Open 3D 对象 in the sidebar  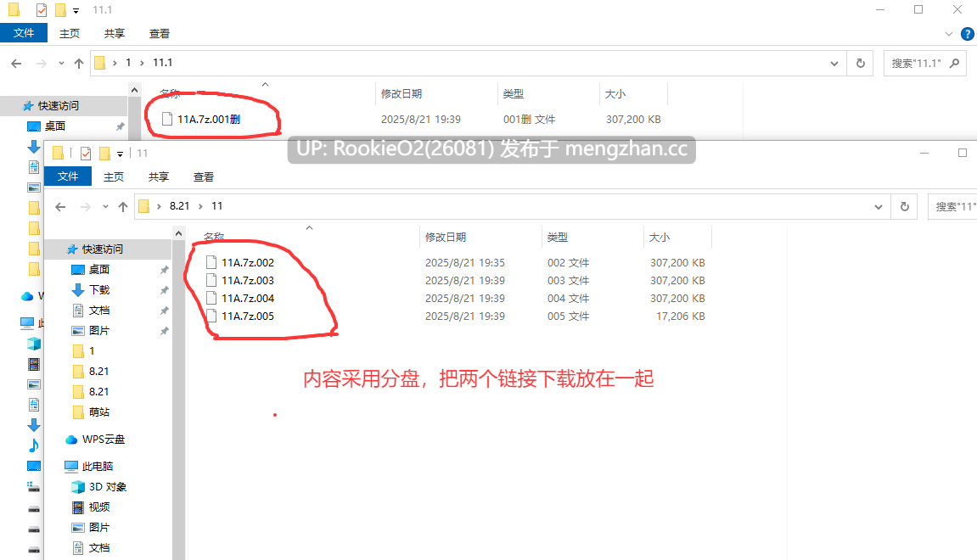coord(108,487)
